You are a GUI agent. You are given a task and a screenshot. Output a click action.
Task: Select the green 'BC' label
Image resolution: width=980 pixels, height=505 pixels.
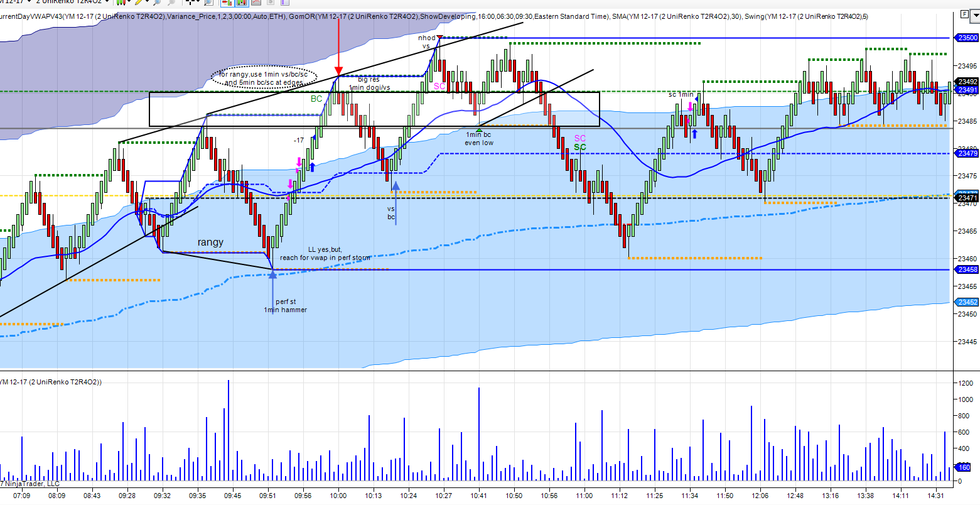coord(316,99)
